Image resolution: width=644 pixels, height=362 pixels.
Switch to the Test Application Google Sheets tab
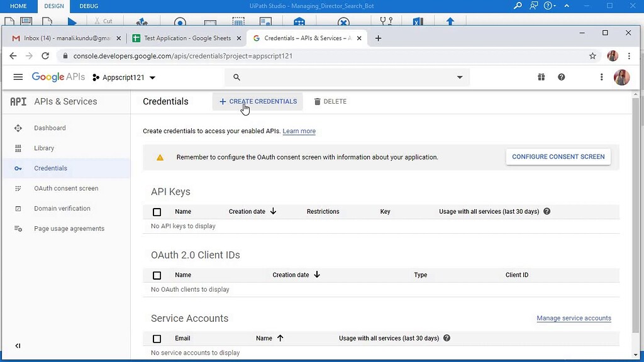tap(184, 38)
